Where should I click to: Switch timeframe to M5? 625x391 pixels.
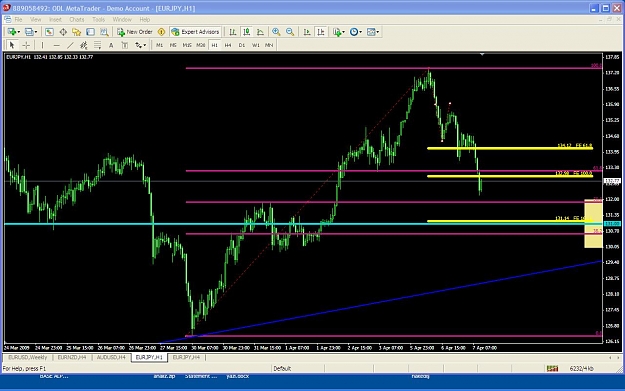(x=173, y=45)
